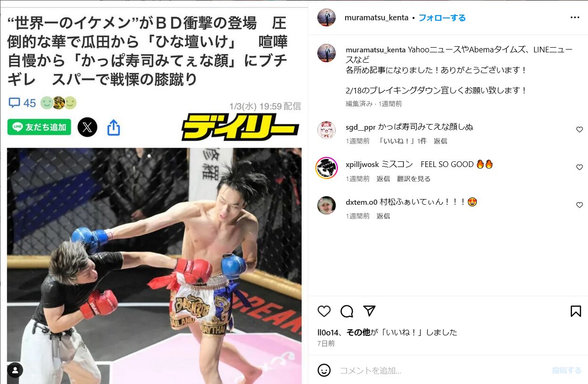Screen dimensions: 588x384
Task: Click the muramatsu_kenta header avatar
Action: (326, 17)
